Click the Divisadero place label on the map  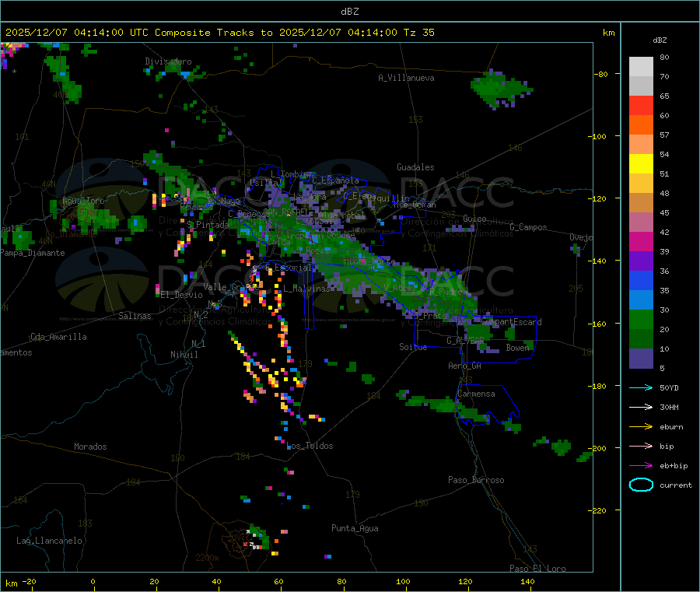pos(168,61)
